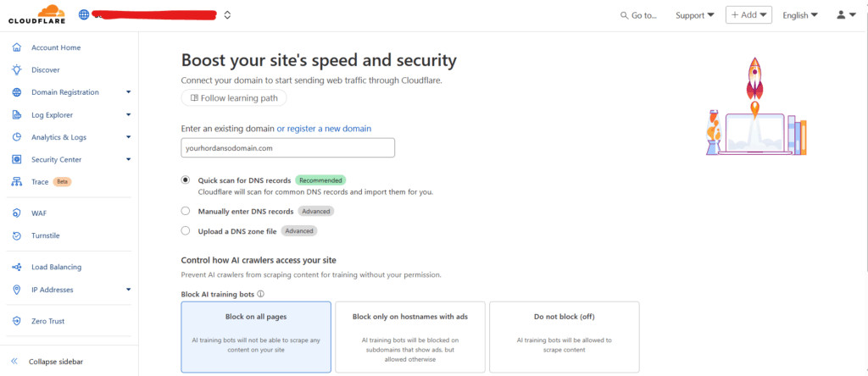Viewport: 868px width, 376px height.
Task: Click the Turnstile icon
Action: tap(17, 235)
